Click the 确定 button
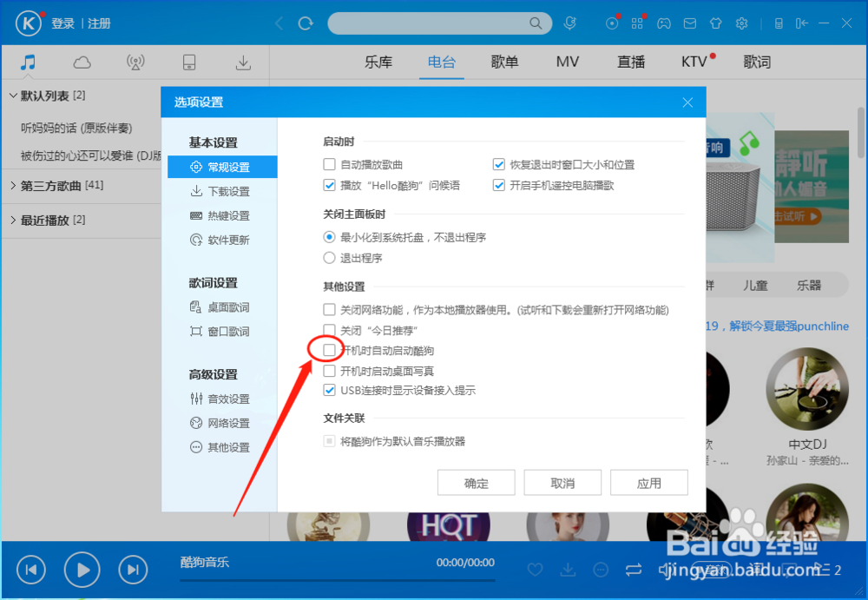 pyautogui.click(x=476, y=483)
